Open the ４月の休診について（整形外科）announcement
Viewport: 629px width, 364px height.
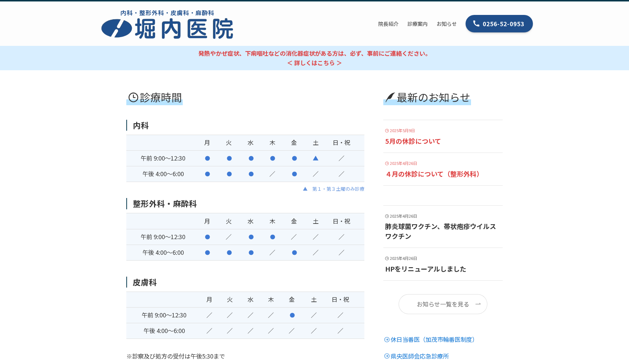click(x=433, y=174)
